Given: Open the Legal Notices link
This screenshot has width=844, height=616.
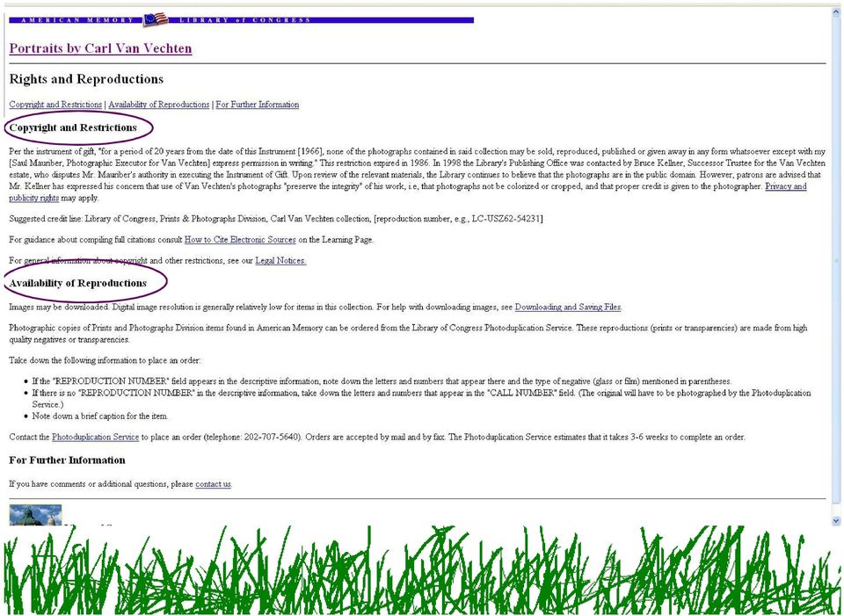Looking at the screenshot, I should tap(280, 260).
